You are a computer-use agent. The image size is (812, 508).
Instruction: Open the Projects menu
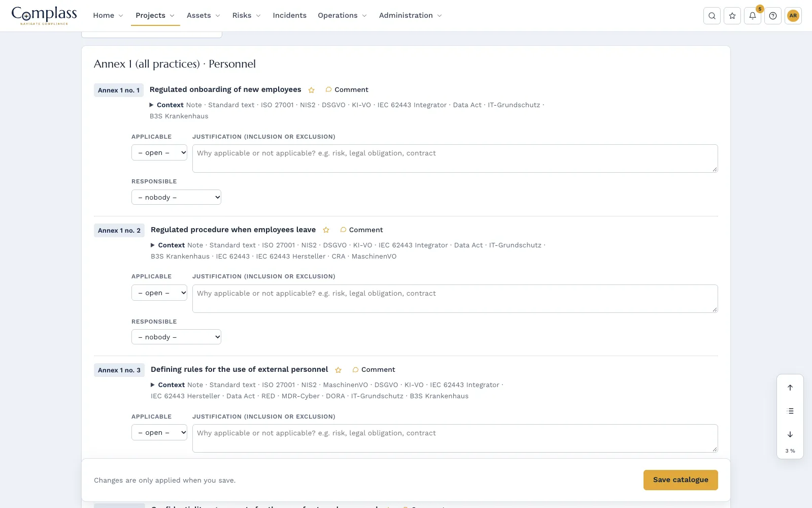tap(155, 16)
